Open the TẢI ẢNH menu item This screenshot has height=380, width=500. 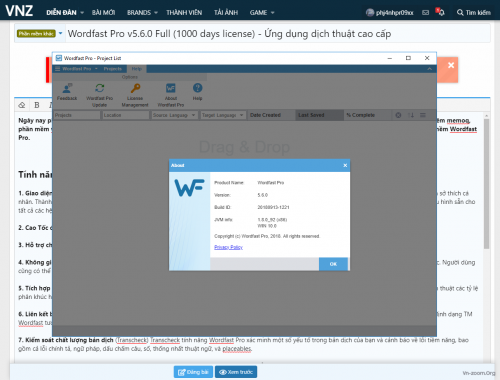(x=226, y=13)
